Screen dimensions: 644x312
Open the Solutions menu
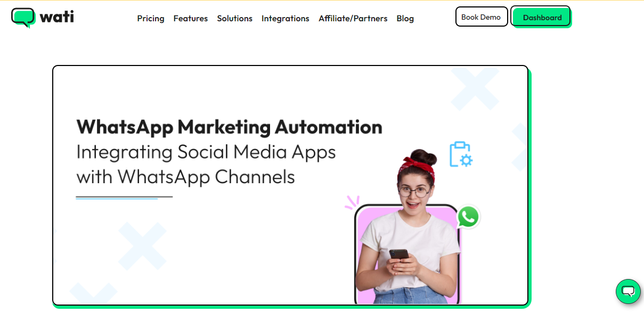235,19
